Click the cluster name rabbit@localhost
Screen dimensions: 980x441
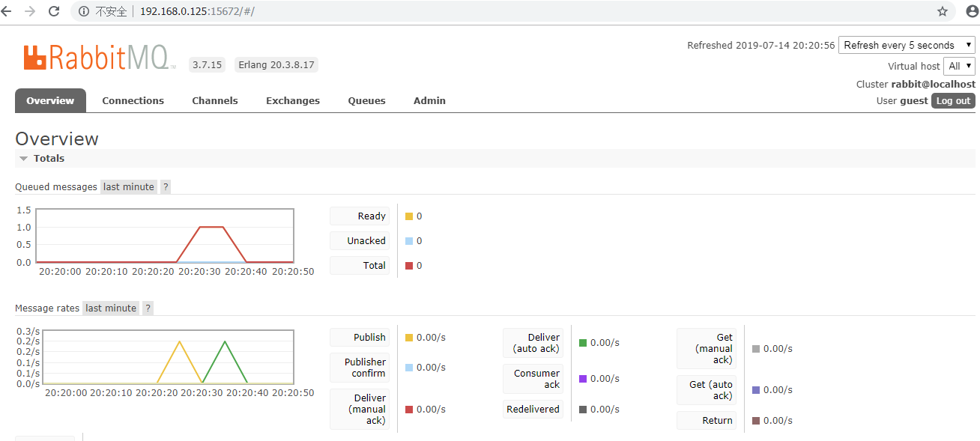[934, 84]
